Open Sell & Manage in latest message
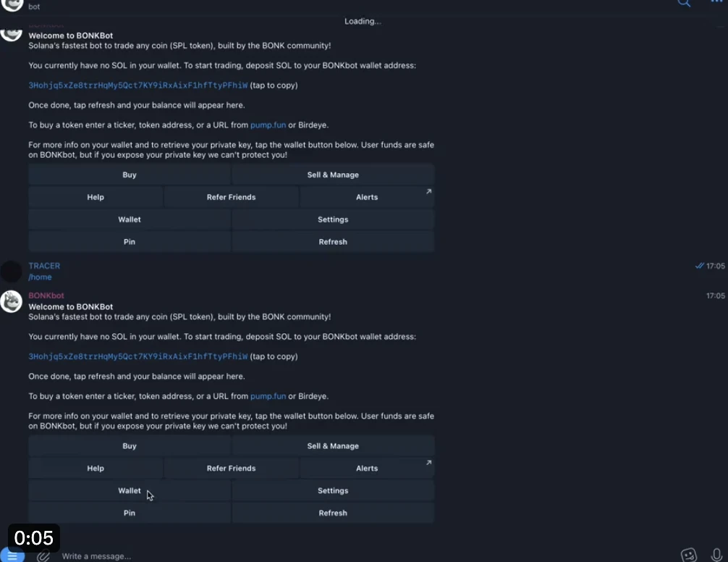The image size is (728, 562). click(333, 446)
